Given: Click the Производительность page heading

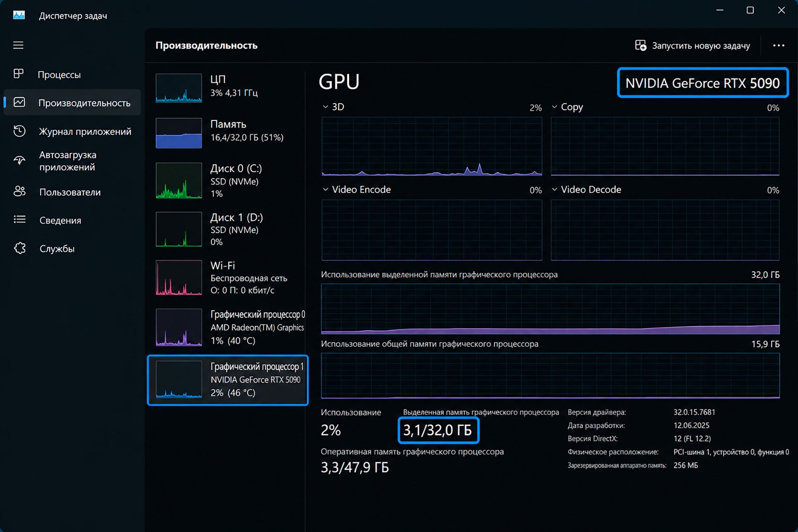Looking at the screenshot, I should pos(207,45).
